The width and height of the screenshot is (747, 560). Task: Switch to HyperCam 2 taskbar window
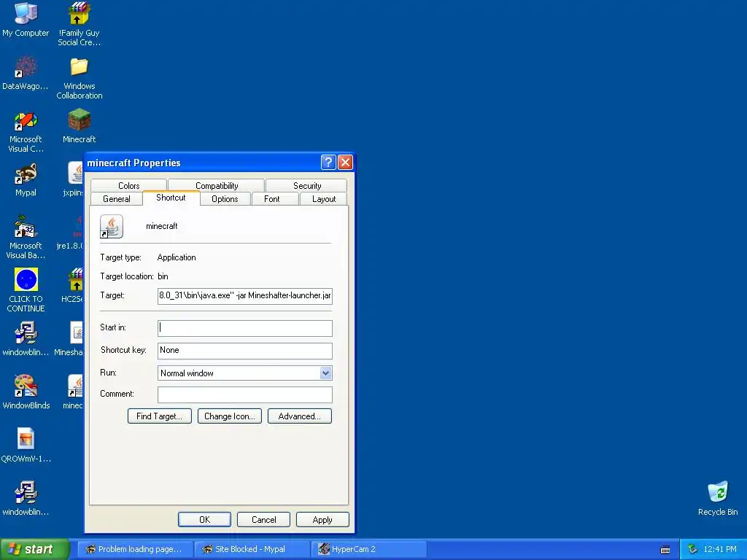[x=368, y=549]
